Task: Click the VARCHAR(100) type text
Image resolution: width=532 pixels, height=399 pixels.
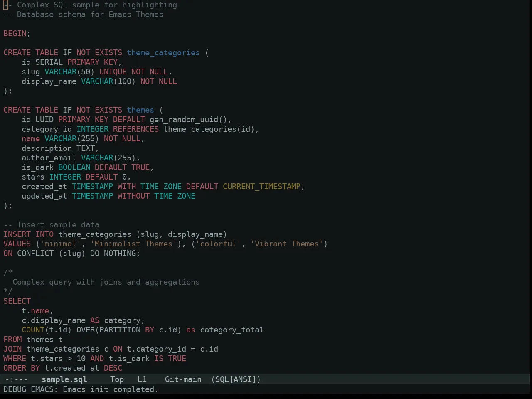Action: [x=108, y=81]
